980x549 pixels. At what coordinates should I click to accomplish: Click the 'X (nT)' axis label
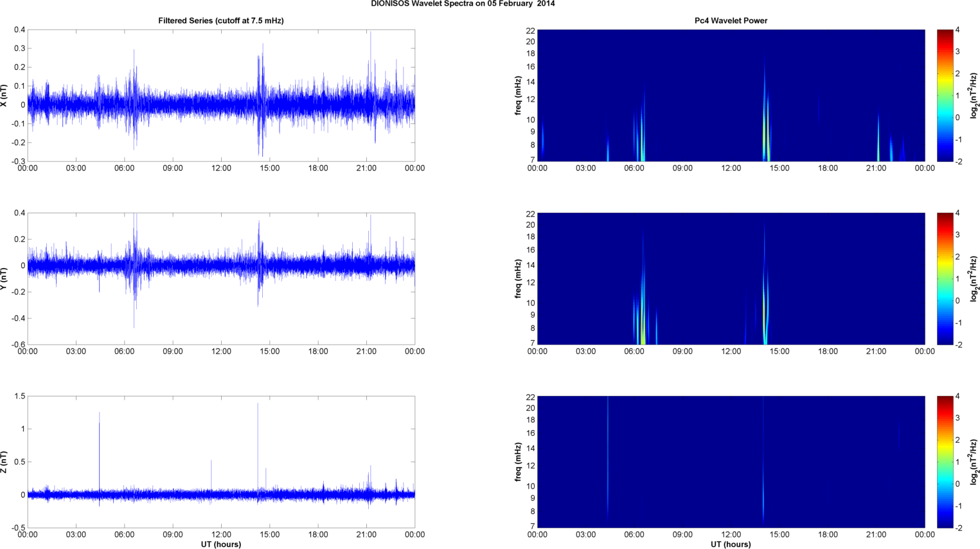(x=4, y=96)
